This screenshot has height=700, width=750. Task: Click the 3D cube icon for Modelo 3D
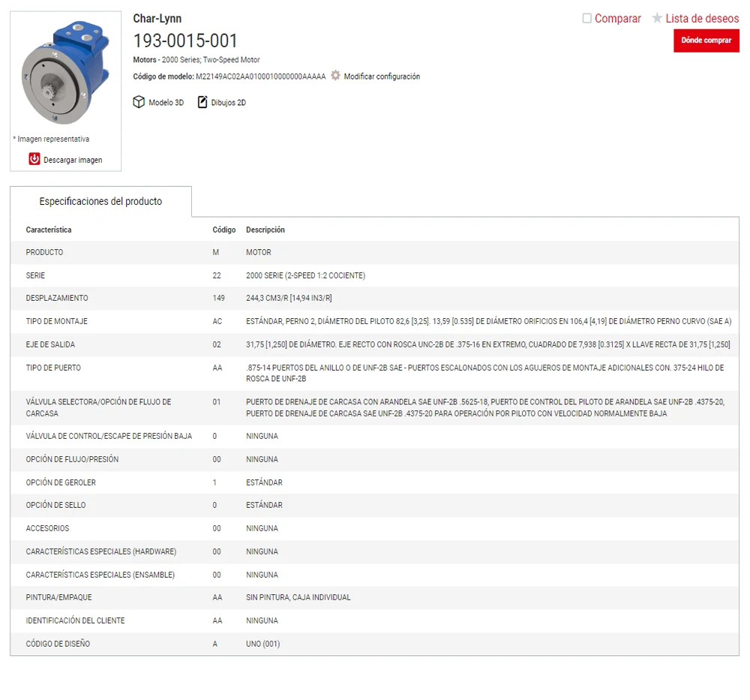click(x=139, y=102)
